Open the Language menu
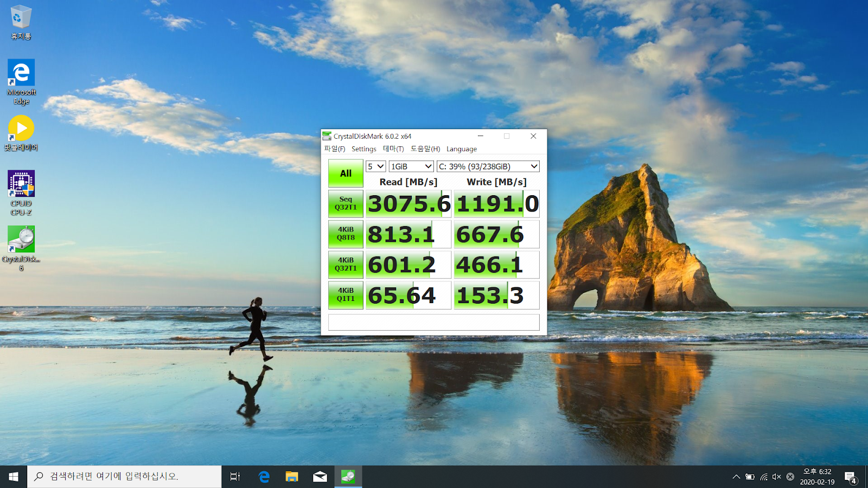 [462, 149]
